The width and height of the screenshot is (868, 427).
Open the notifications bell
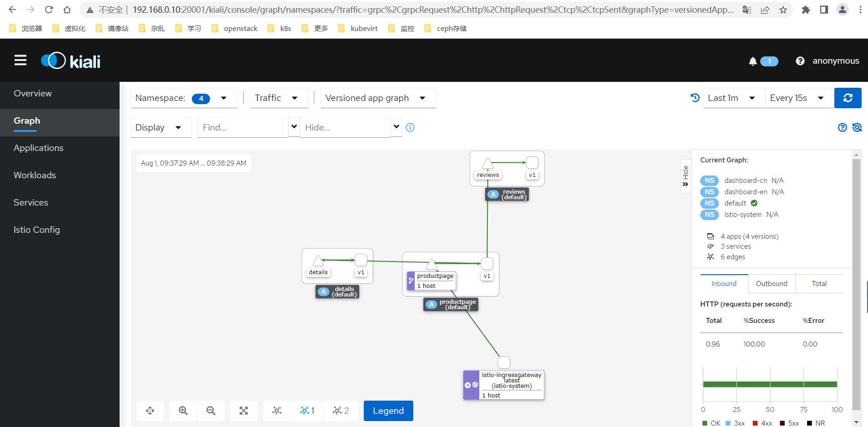pos(753,61)
